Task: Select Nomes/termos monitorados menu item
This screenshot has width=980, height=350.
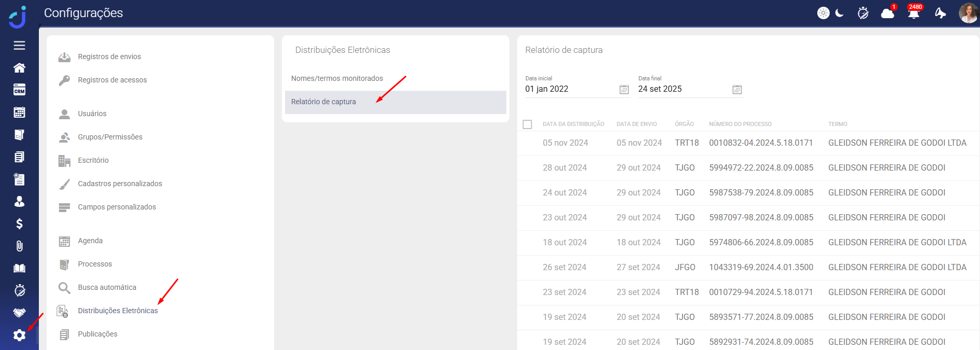Action: coord(337,78)
